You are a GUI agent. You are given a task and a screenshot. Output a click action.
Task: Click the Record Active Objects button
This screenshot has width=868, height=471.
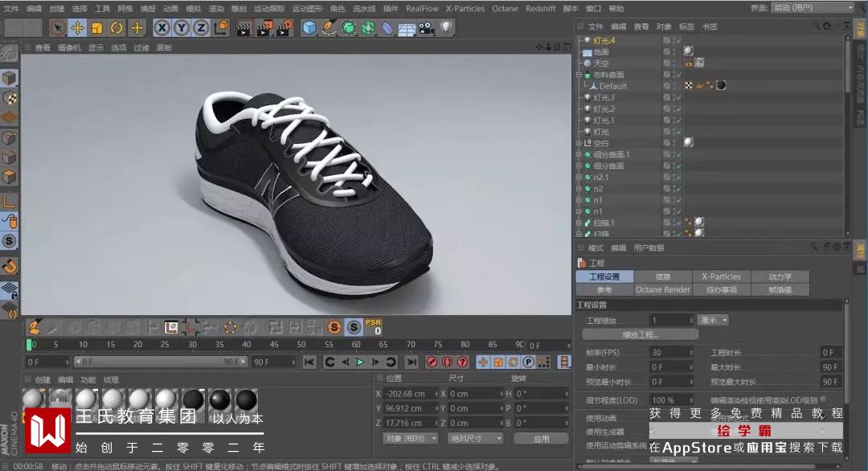pyautogui.click(x=432, y=362)
